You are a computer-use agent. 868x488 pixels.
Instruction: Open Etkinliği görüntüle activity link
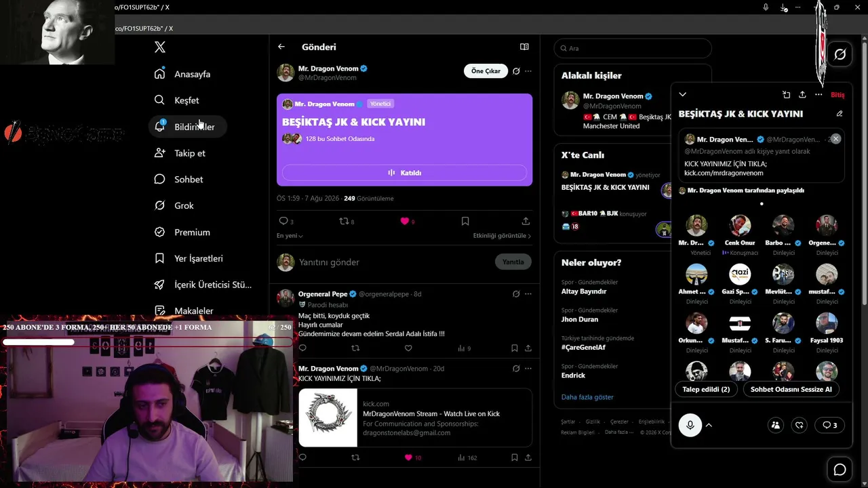pos(502,236)
